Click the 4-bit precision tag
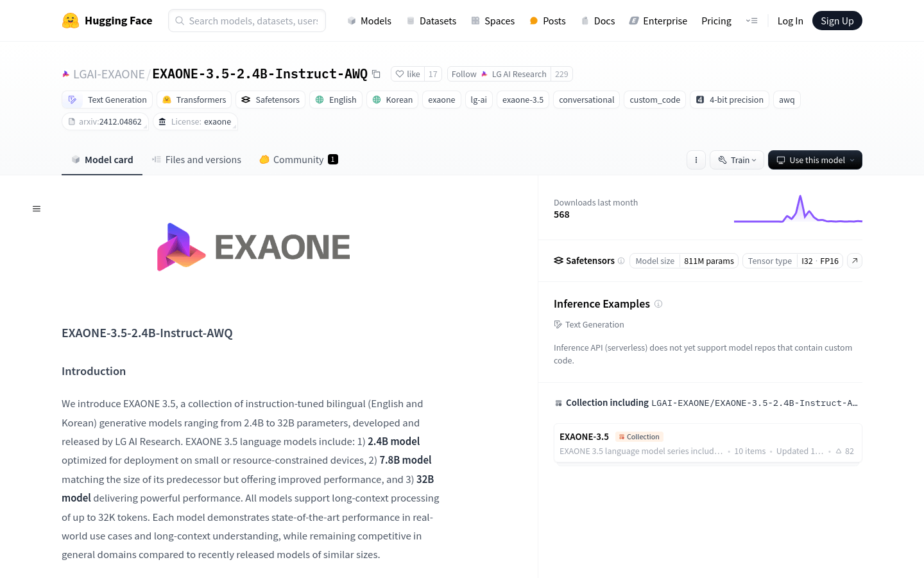The height and width of the screenshot is (578, 924). [730, 100]
